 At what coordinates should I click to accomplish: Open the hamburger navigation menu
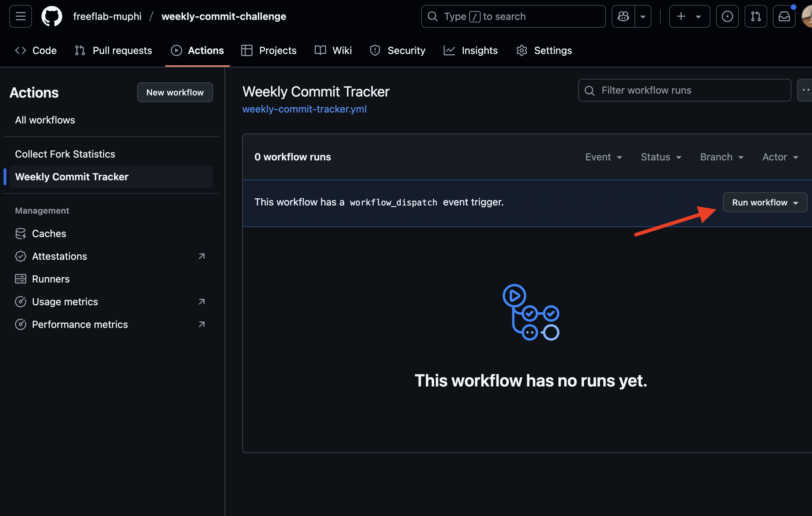tap(21, 16)
